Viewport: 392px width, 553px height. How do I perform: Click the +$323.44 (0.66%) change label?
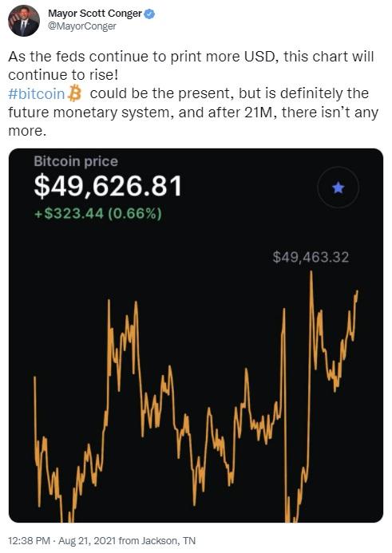pyautogui.click(x=98, y=214)
